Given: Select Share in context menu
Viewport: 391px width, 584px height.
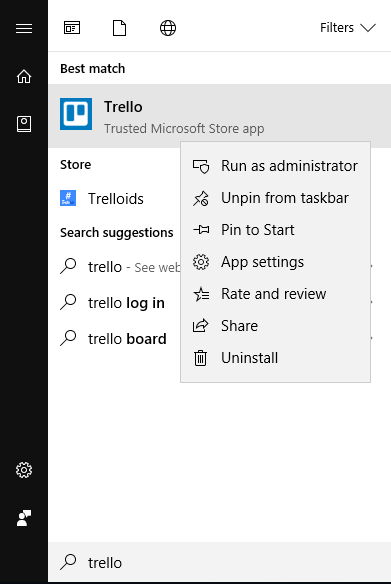Looking at the screenshot, I should pos(275,326).
